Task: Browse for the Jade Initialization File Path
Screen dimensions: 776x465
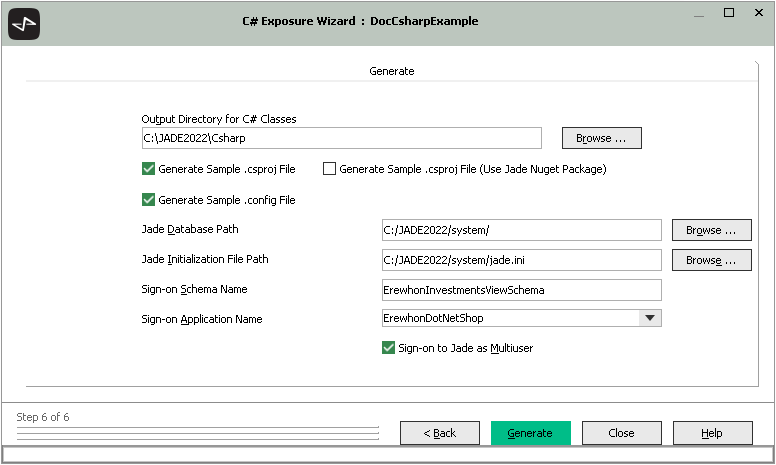Action: pyautogui.click(x=711, y=260)
